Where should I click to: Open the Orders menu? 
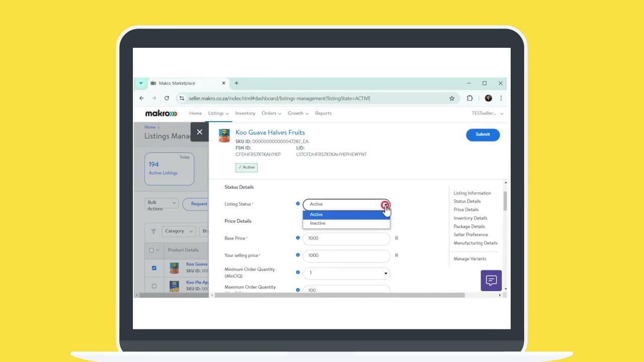coord(271,114)
